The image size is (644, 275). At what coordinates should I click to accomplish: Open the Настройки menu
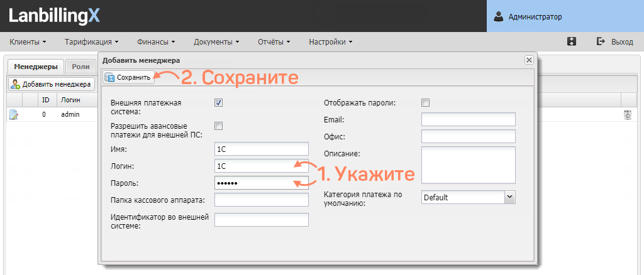tap(330, 42)
